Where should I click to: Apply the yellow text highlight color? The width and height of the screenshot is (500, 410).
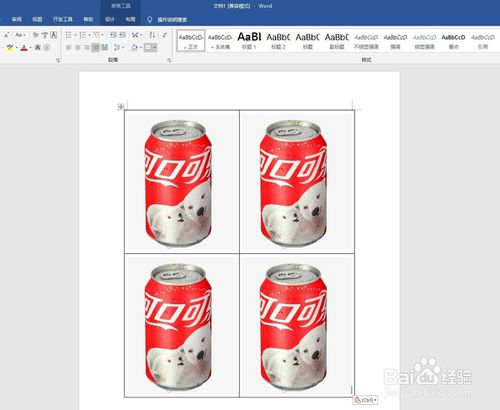[9, 48]
